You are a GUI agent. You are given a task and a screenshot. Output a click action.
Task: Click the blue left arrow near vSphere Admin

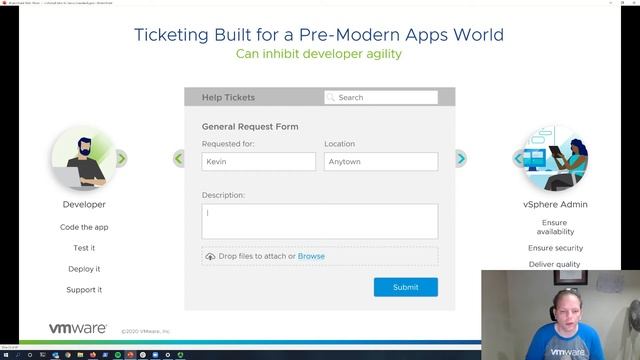[518, 158]
